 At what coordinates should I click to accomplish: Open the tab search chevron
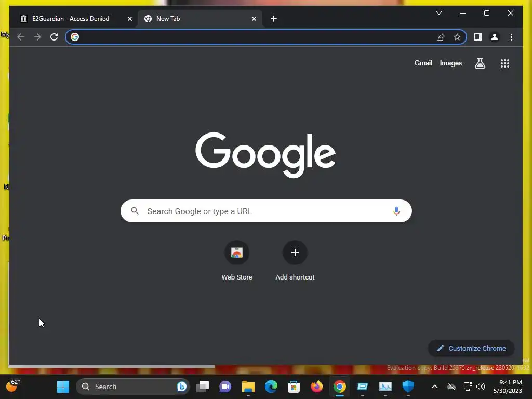click(x=438, y=13)
